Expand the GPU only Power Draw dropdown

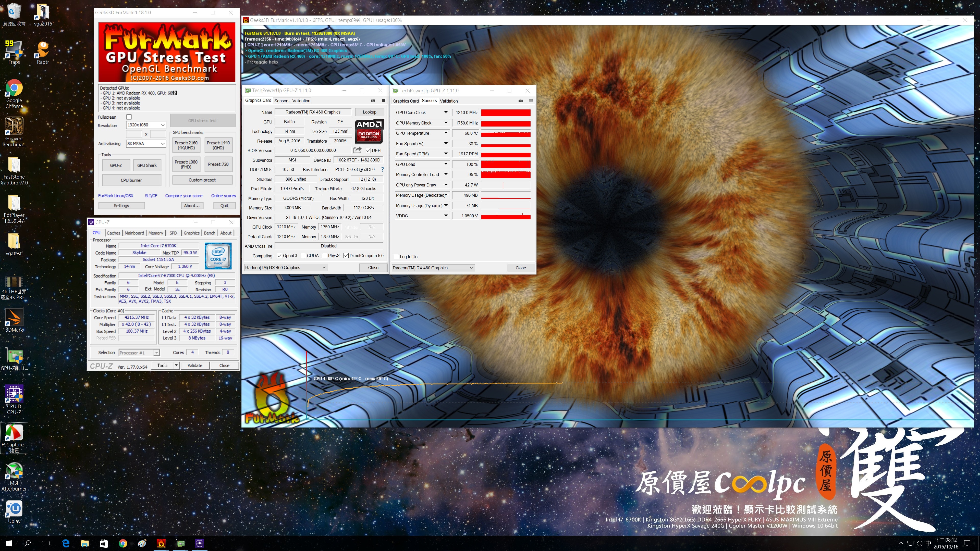446,185
